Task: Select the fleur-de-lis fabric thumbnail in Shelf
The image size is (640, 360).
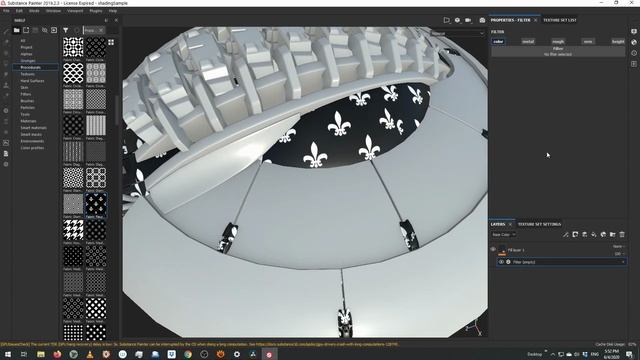Action: click(96, 204)
